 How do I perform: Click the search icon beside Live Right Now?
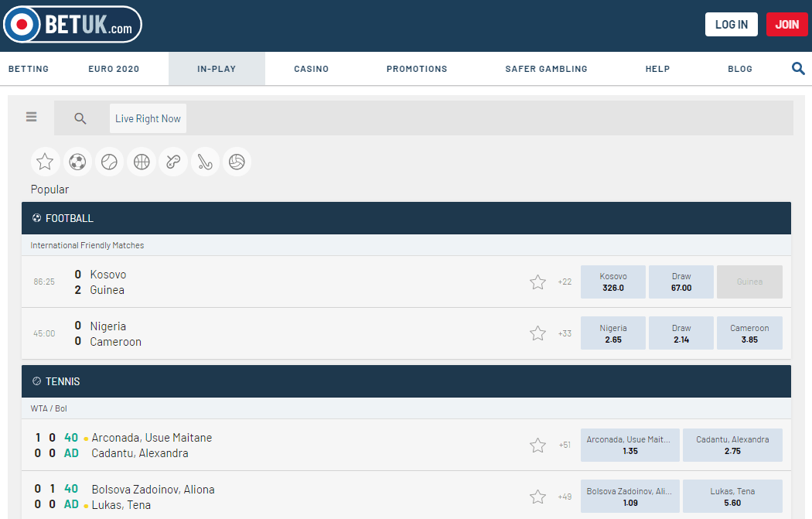click(80, 118)
